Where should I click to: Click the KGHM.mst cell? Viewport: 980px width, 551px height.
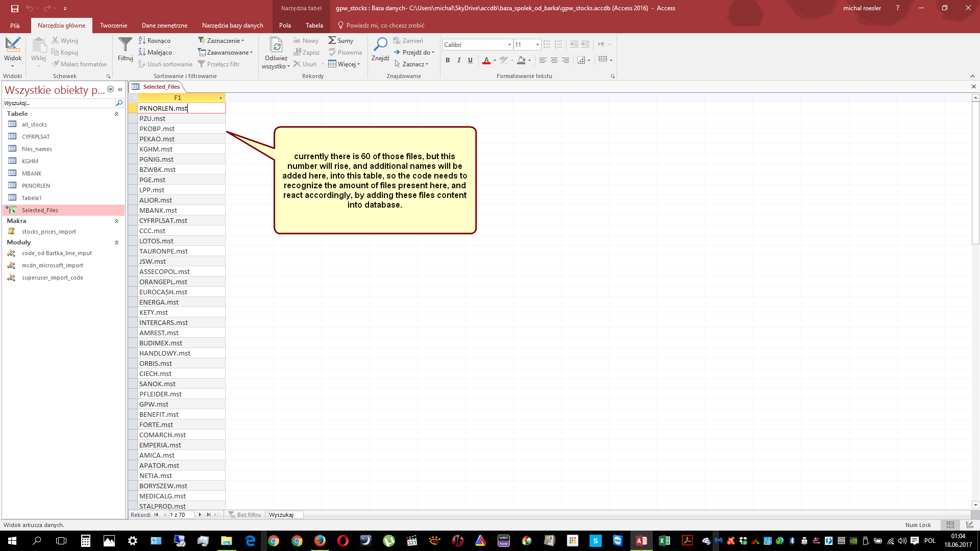tap(181, 149)
